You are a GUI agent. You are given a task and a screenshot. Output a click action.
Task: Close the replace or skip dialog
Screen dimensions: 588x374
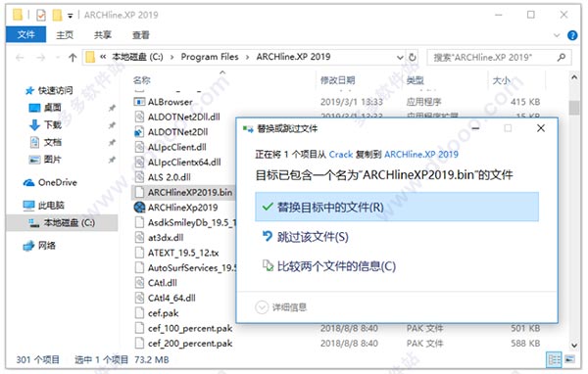(x=541, y=128)
